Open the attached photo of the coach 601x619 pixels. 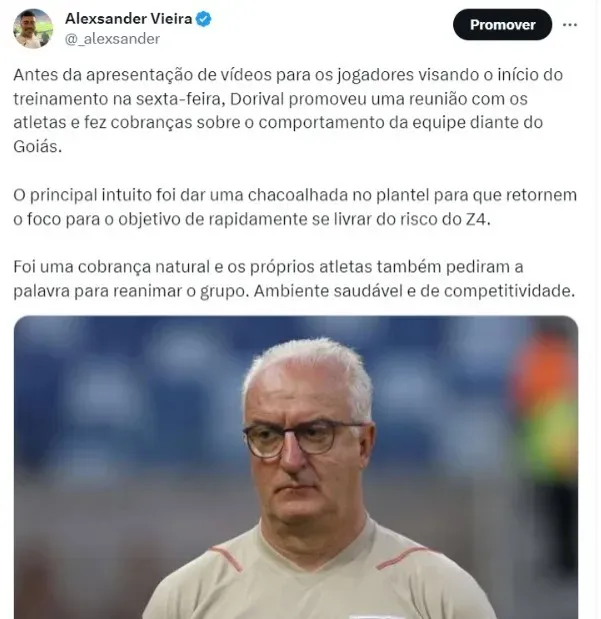coord(296,467)
